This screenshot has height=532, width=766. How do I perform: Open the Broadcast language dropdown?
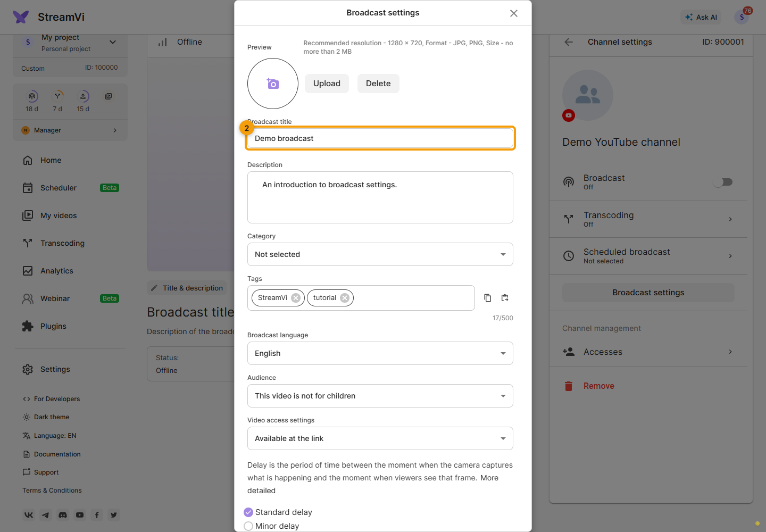pos(380,353)
